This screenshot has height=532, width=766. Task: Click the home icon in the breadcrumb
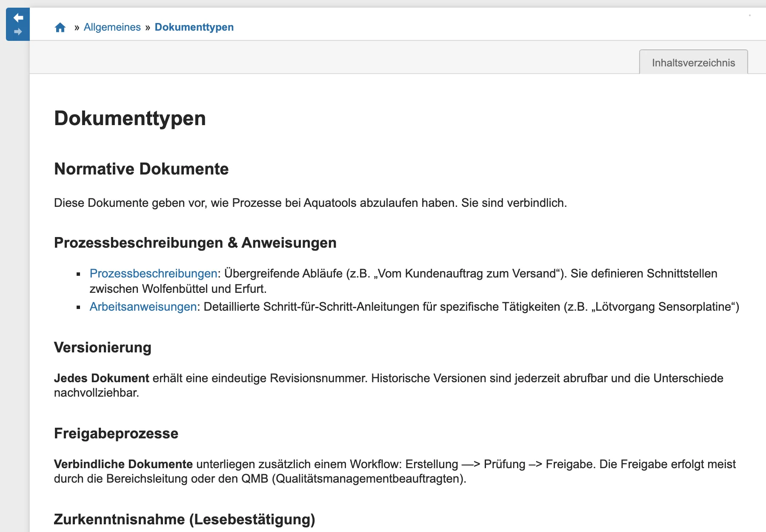click(60, 28)
